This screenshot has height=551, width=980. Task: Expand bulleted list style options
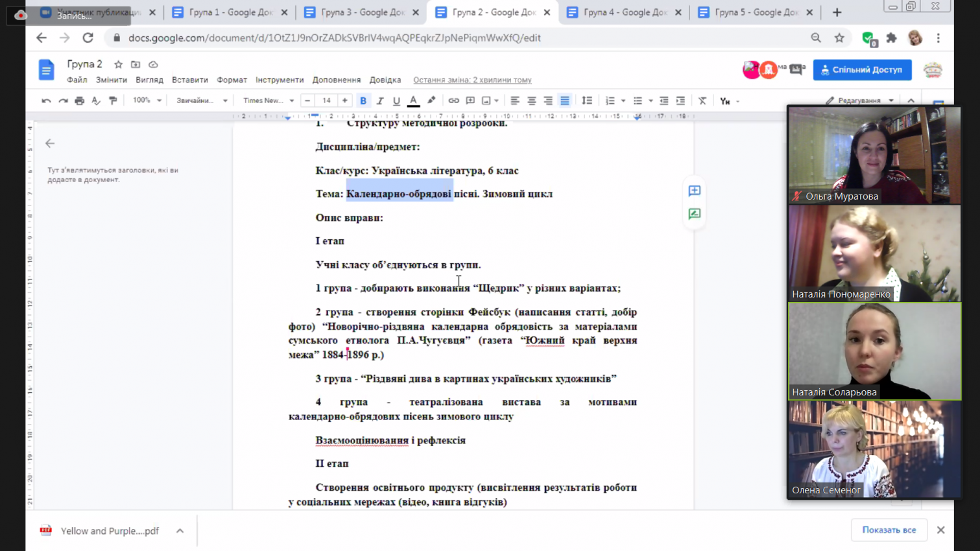pyautogui.click(x=651, y=101)
